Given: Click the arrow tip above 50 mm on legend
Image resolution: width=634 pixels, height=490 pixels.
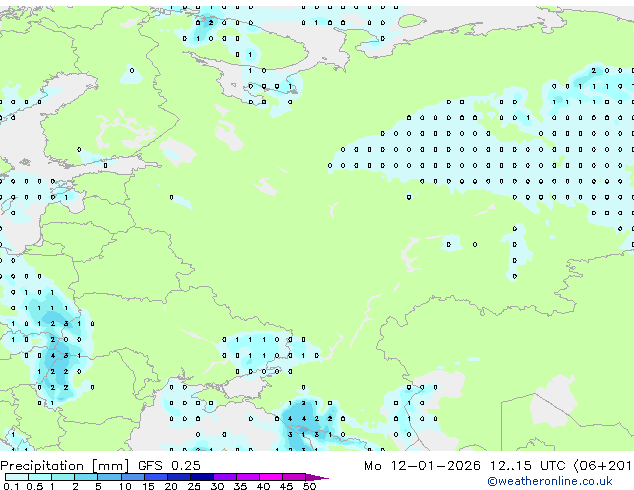Looking at the screenshot, I should [x=317, y=477].
